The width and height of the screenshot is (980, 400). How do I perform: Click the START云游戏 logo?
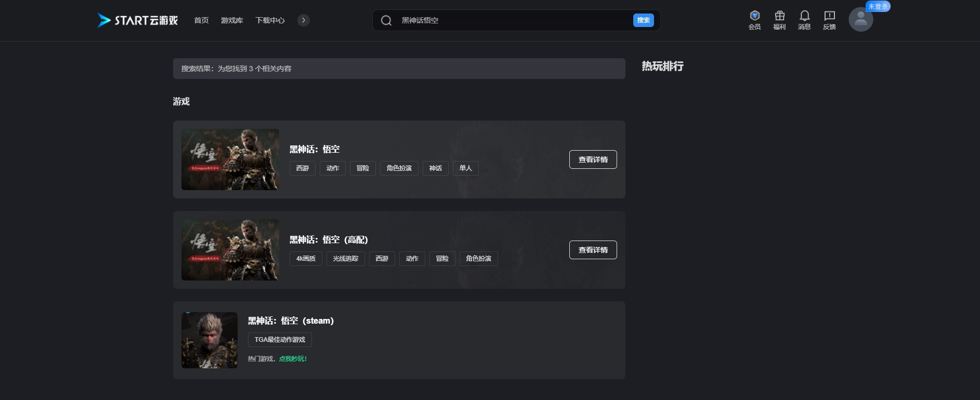[x=138, y=20]
